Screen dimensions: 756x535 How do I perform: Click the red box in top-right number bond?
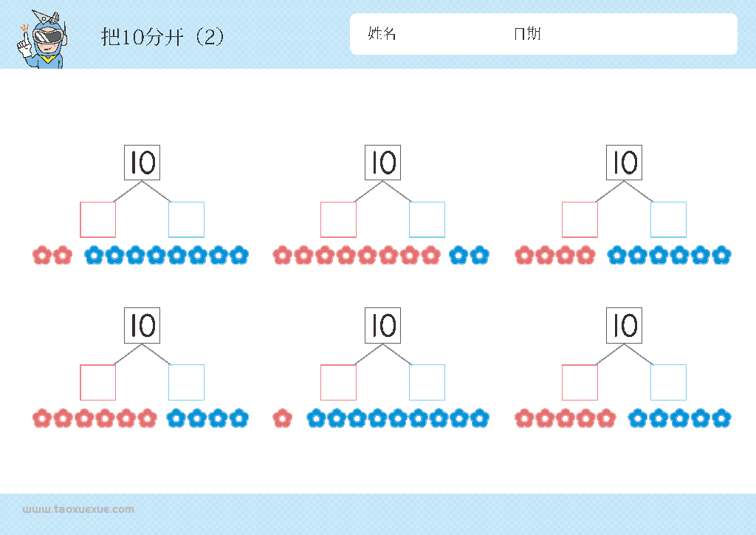click(x=580, y=219)
